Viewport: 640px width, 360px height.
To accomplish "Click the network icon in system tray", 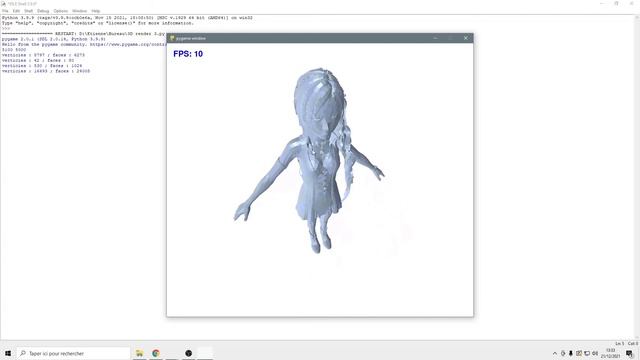I will point(587,353).
